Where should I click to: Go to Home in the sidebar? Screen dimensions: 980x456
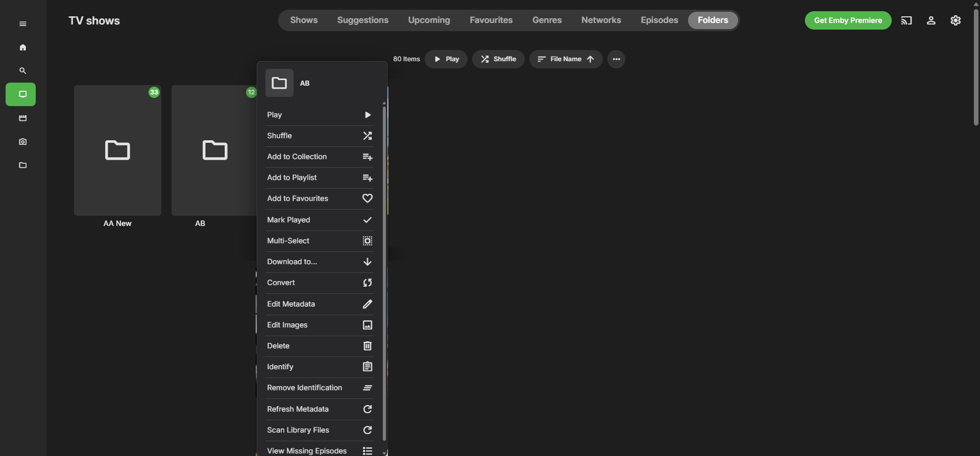click(22, 47)
